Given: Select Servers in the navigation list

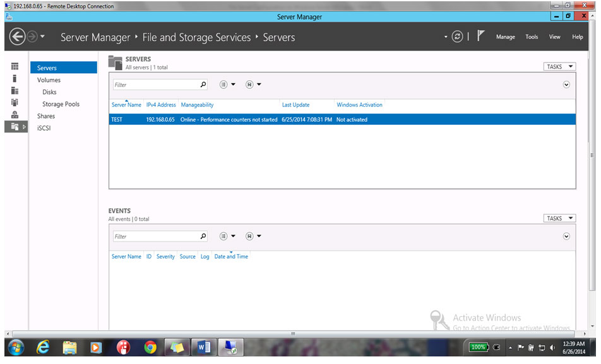Looking at the screenshot, I should click(64, 68).
